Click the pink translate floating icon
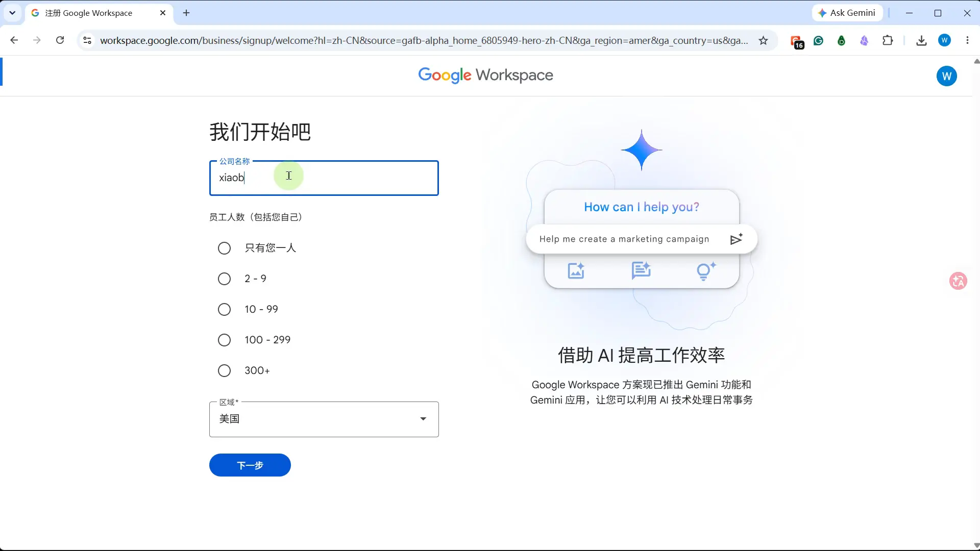 point(958,281)
